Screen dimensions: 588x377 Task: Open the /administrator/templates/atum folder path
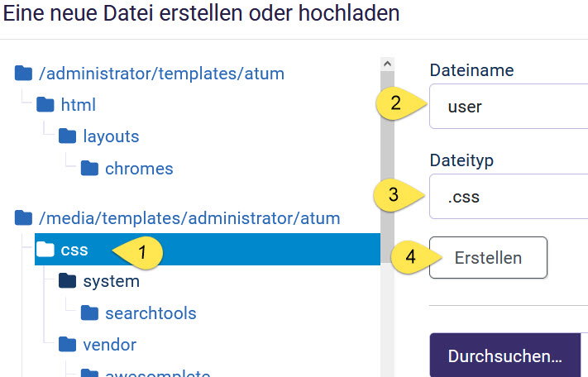tap(161, 74)
